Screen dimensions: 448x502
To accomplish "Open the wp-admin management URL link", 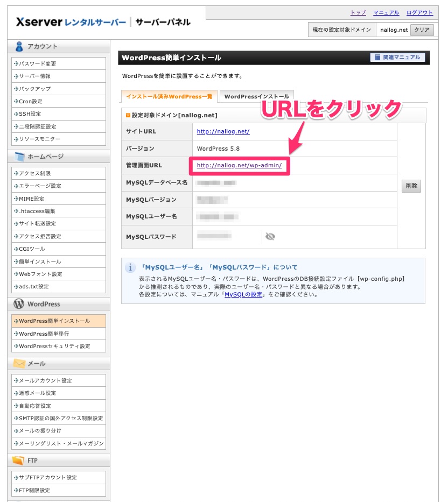I will click(239, 165).
